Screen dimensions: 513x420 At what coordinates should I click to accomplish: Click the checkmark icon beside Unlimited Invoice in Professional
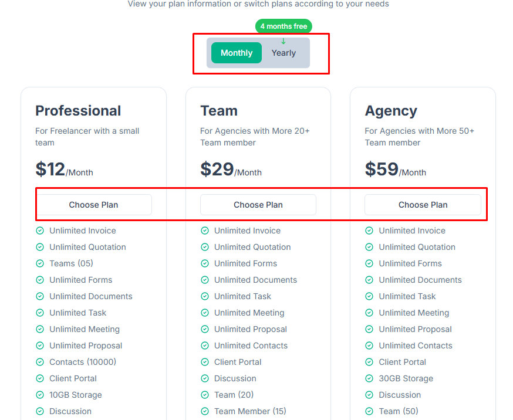(x=40, y=231)
